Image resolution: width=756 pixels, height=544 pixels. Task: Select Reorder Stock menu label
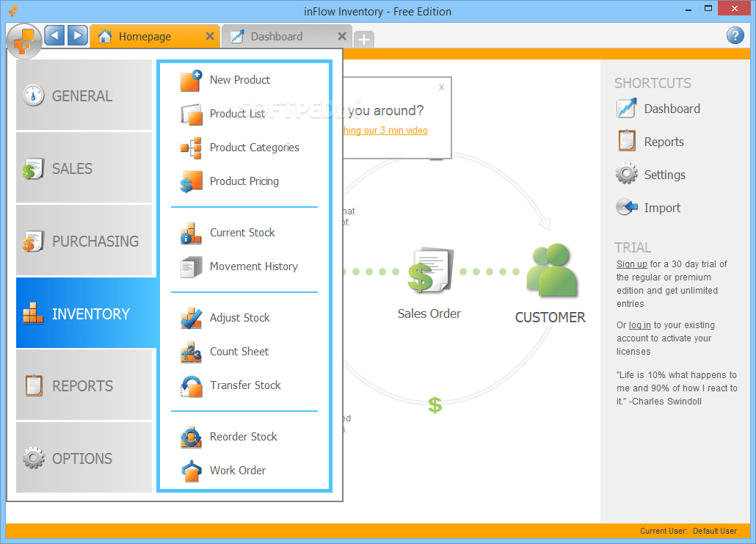(243, 437)
